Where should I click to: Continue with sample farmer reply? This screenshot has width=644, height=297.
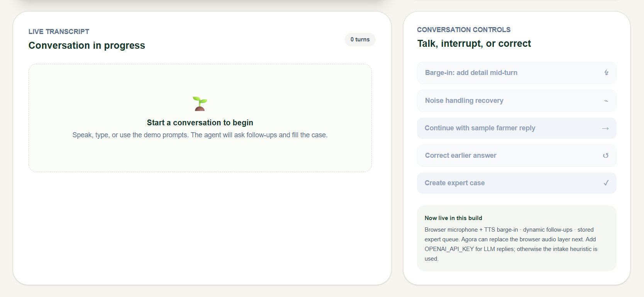click(517, 128)
